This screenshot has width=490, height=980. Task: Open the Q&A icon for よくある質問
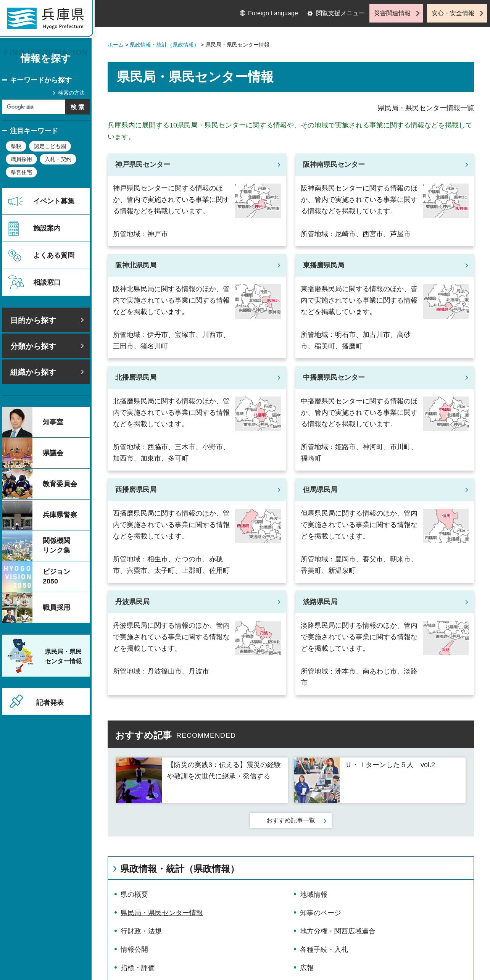15,255
